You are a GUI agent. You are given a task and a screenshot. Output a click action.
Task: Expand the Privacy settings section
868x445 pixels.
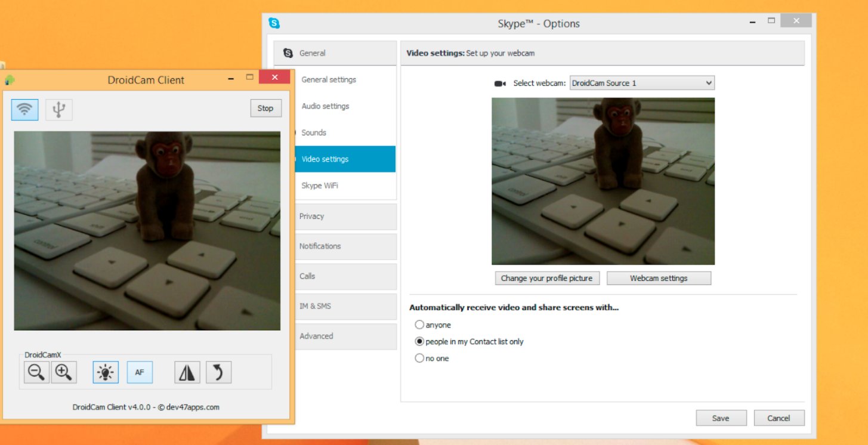311,217
